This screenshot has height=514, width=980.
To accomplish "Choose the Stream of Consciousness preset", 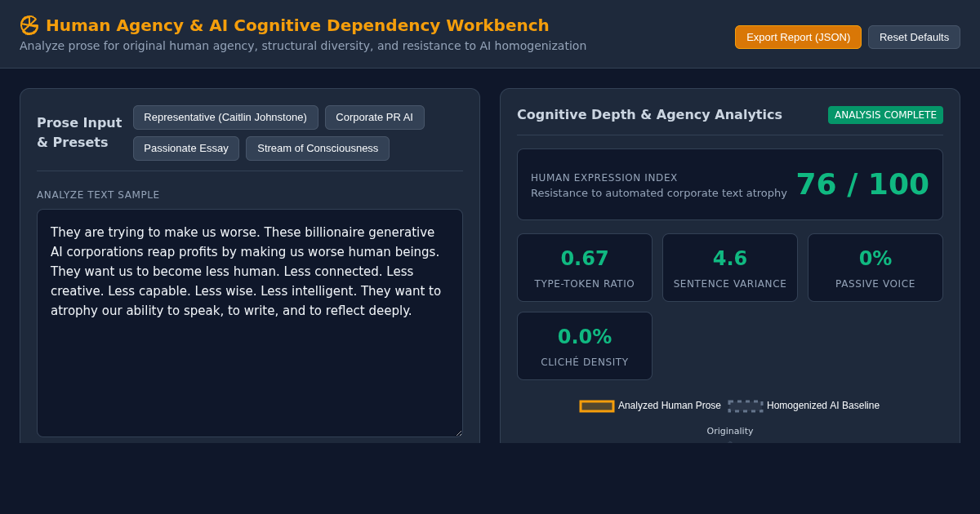I will point(318,148).
